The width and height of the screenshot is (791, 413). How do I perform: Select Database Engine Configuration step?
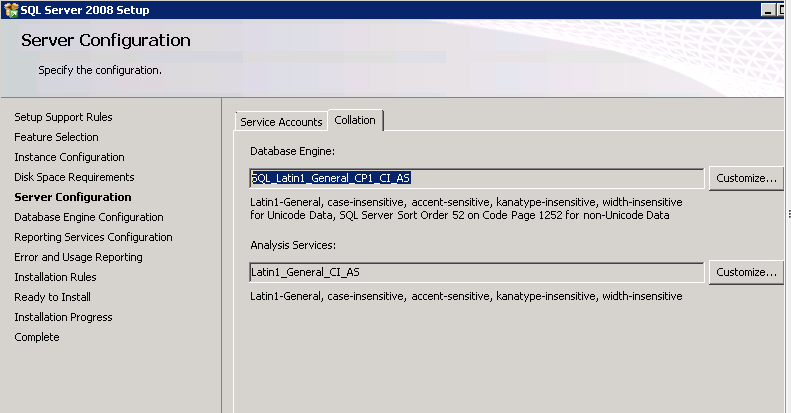pos(89,217)
